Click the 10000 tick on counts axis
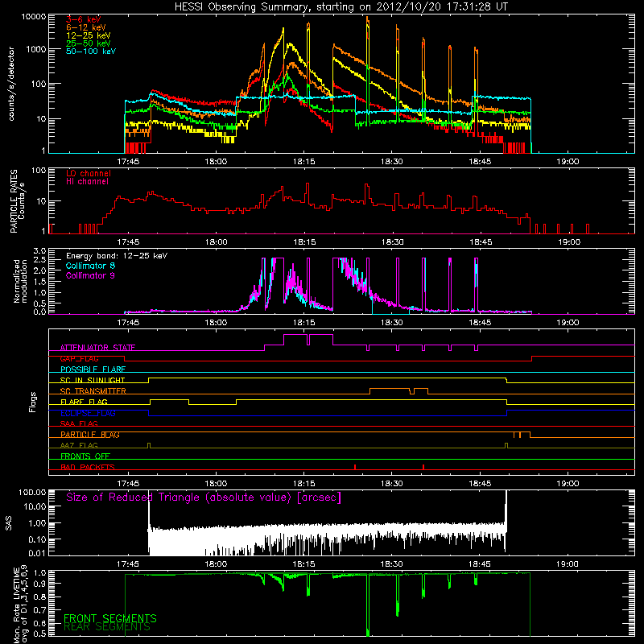This screenshot has height=644, width=644. point(33,16)
